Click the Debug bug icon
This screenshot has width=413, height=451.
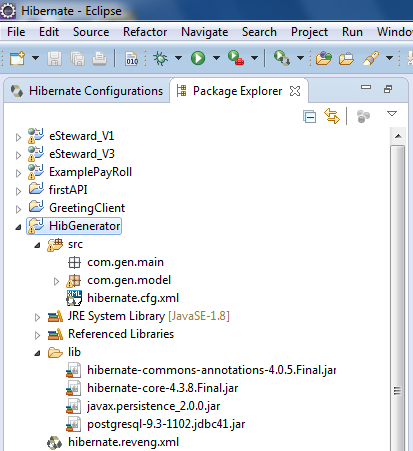(x=161, y=58)
